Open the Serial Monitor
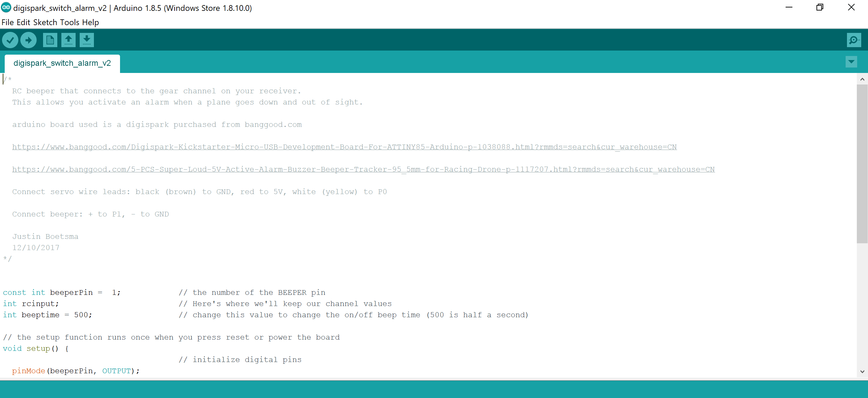The width and height of the screenshot is (868, 398). point(854,40)
